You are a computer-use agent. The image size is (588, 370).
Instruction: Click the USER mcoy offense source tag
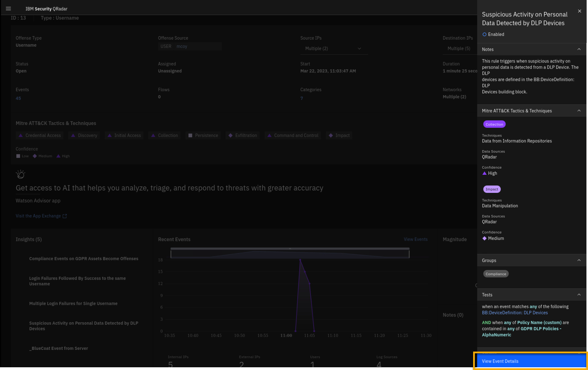pos(190,46)
